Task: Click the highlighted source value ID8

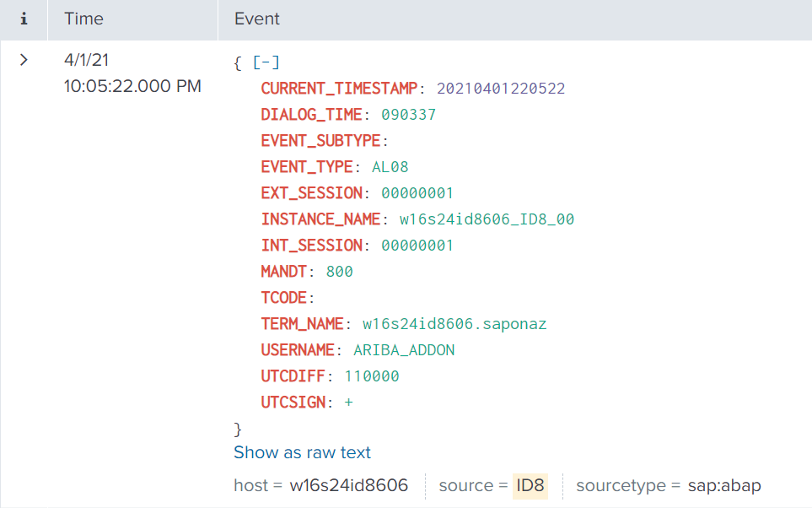Action: [530, 485]
